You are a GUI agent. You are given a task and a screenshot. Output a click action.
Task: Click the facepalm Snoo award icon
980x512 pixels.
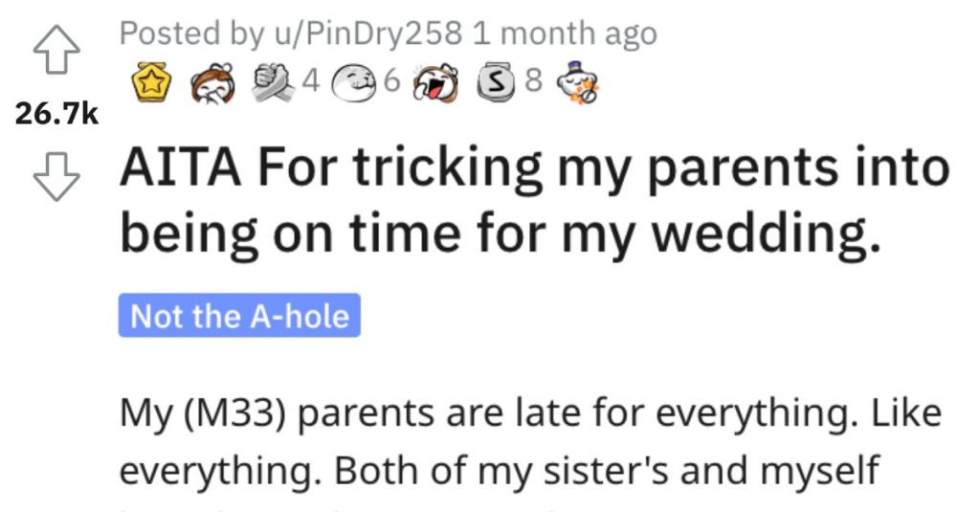click(213, 82)
